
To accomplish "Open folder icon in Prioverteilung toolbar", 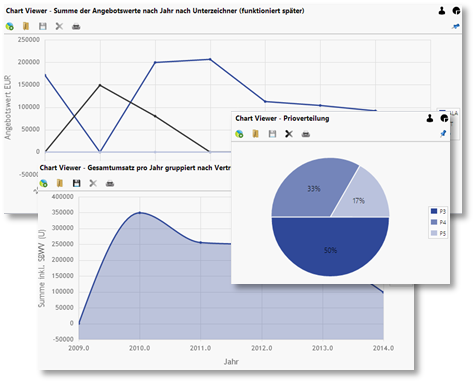I will [x=256, y=134].
